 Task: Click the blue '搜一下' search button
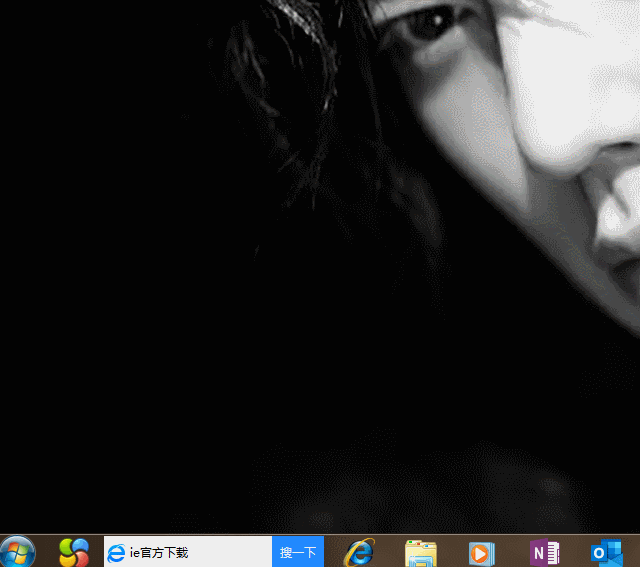tap(298, 552)
